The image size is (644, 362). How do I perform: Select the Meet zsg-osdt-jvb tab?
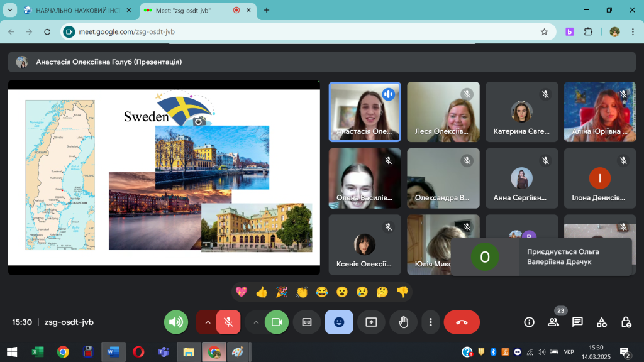[189, 10]
